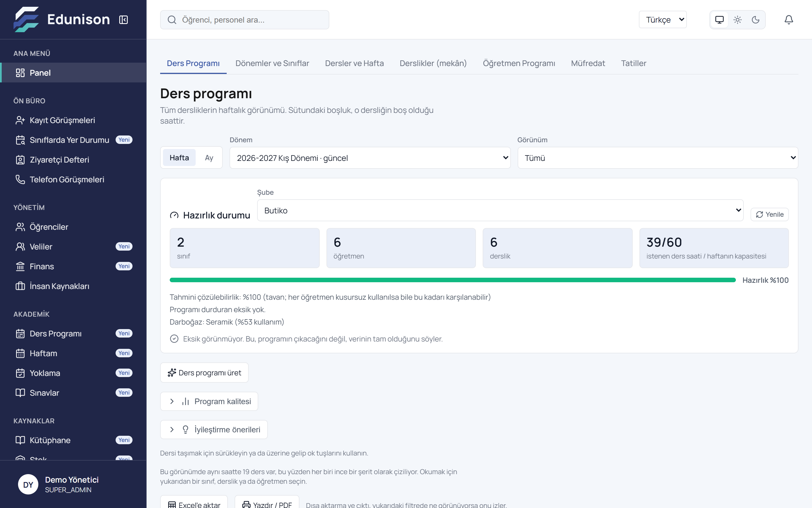812x508 pixels.
Task: Open Sınıflarda Yer Durumu
Action: click(x=74, y=140)
